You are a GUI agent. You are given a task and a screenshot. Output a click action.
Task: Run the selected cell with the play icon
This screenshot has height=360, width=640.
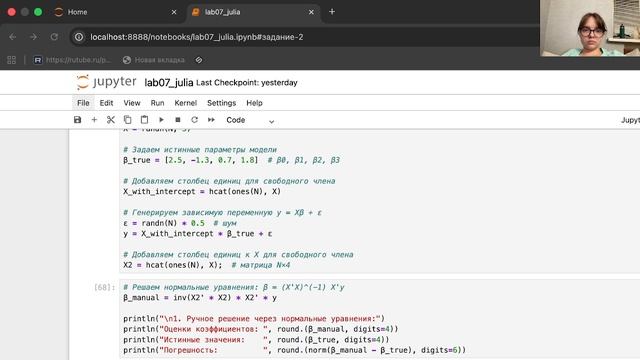[161, 120]
